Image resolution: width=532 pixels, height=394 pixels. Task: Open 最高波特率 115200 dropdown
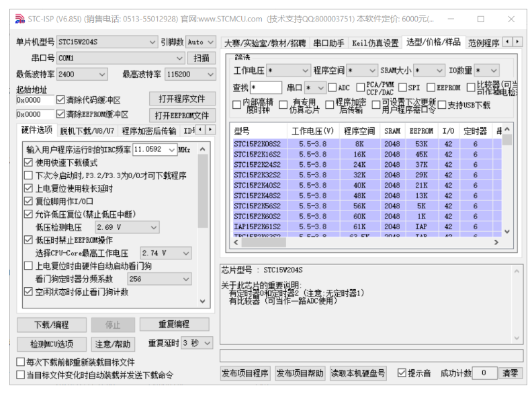[190, 74]
